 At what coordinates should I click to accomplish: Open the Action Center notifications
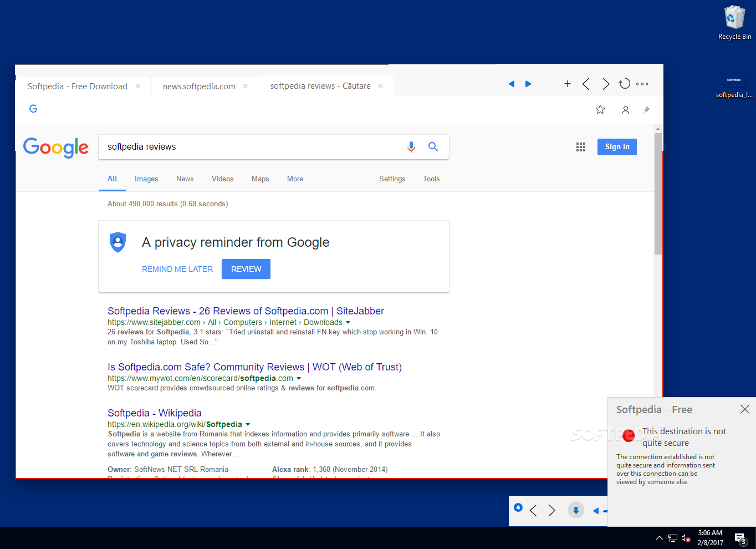click(741, 538)
